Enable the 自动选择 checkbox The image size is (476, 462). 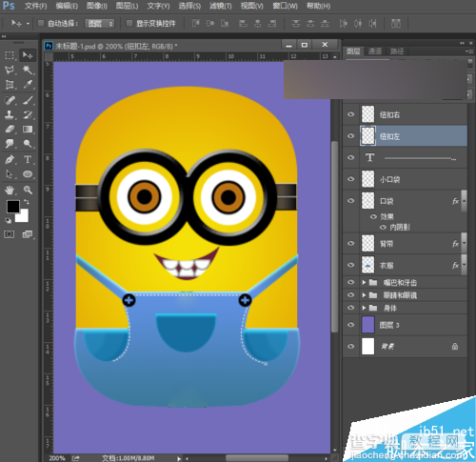(41, 23)
